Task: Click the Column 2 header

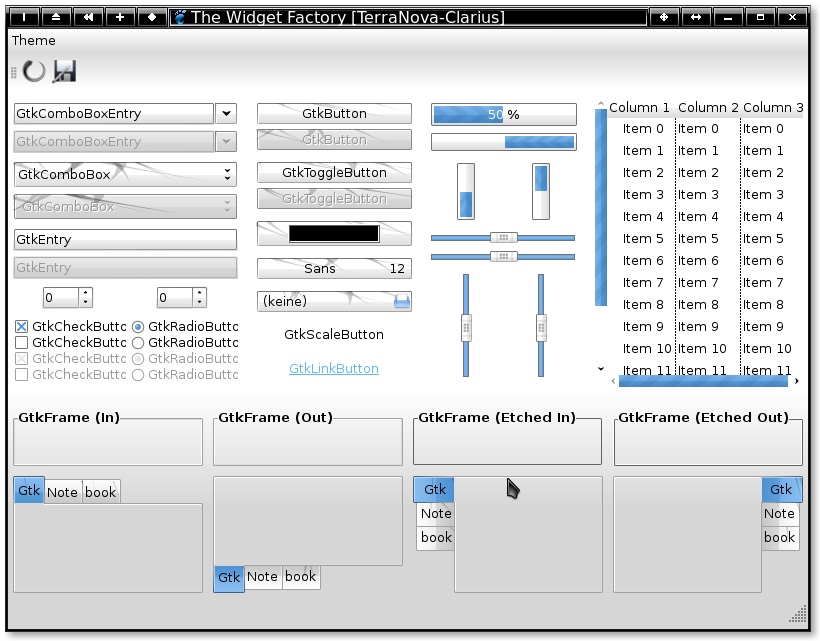Action: coord(708,107)
